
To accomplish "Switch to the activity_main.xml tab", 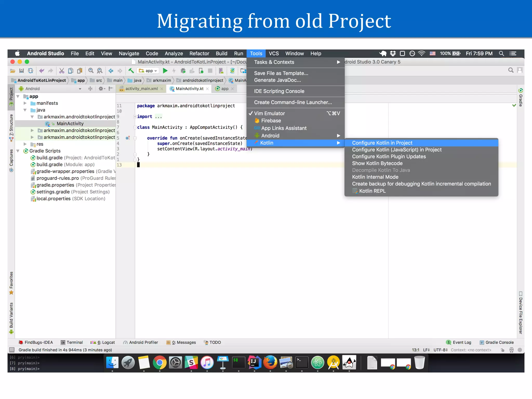I will click(142, 89).
